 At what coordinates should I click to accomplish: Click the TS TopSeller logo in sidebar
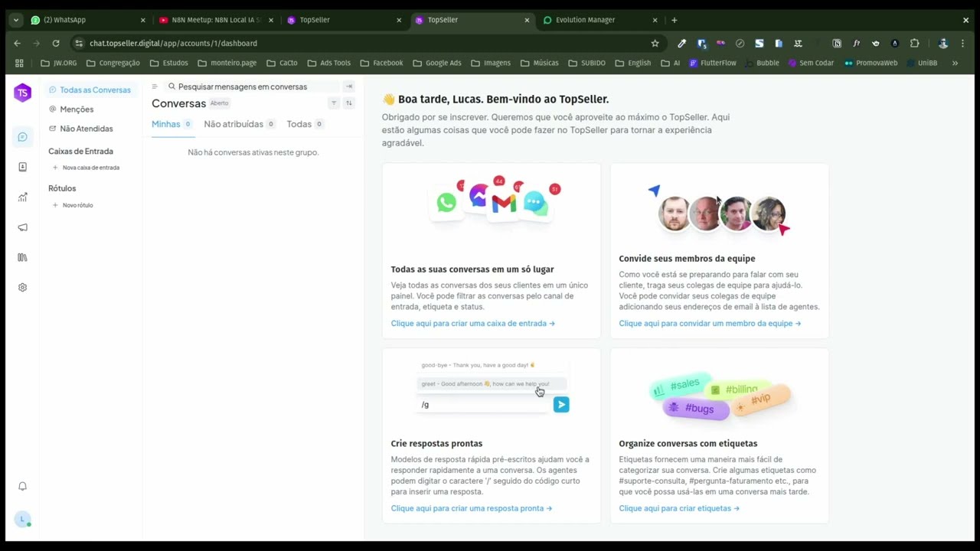pyautogui.click(x=22, y=93)
